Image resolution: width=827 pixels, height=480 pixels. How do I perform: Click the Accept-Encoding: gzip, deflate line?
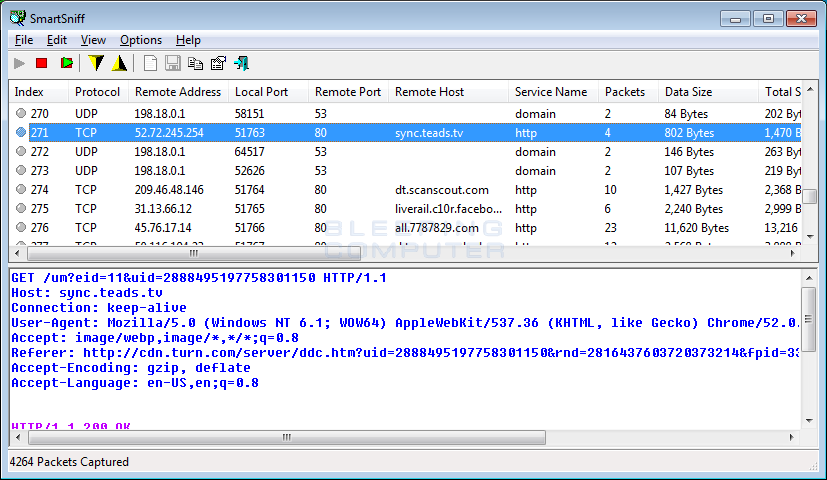pyautogui.click(x=131, y=368)
